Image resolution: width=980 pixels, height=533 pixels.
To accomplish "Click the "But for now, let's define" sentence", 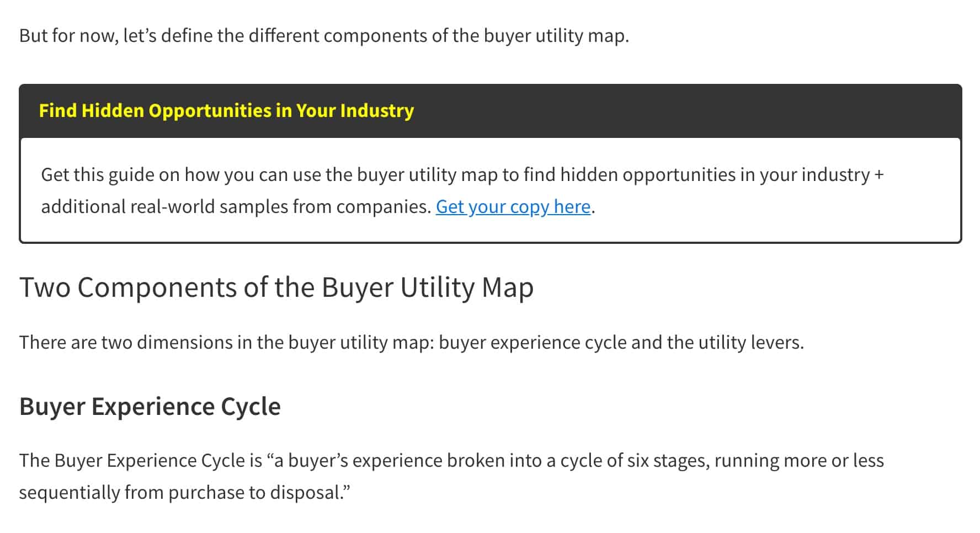I will click(x=324, y=36).
